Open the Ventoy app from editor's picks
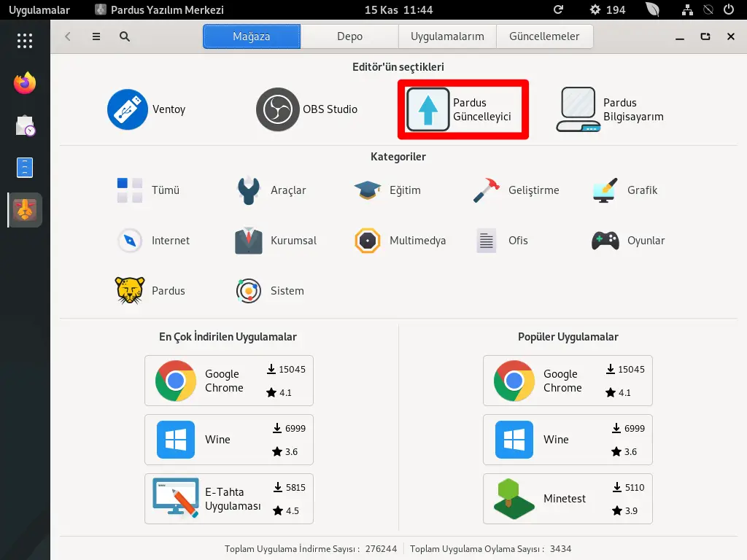The image size is (747, 560). click(x=147, y=109)
